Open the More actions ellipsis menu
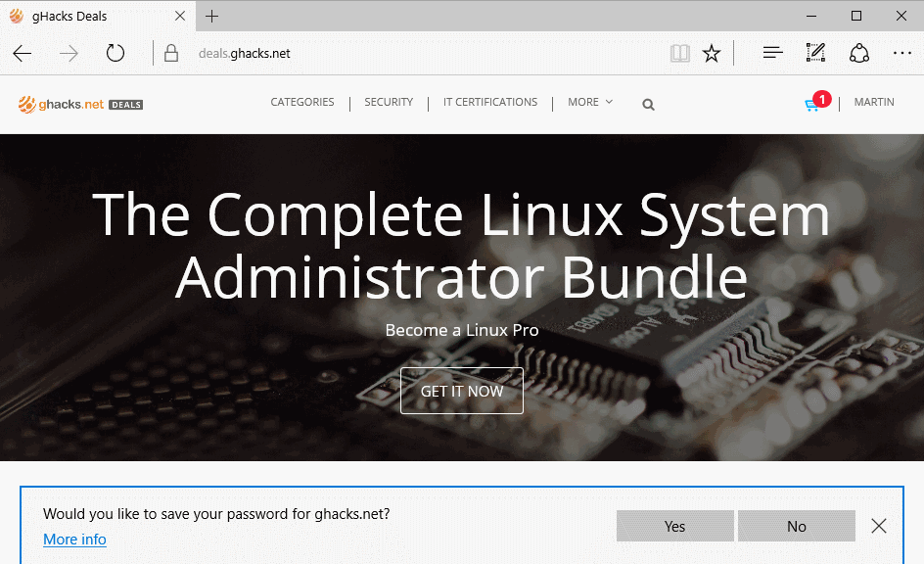Viewport: 924px width, 564px height. pos(902,53)
